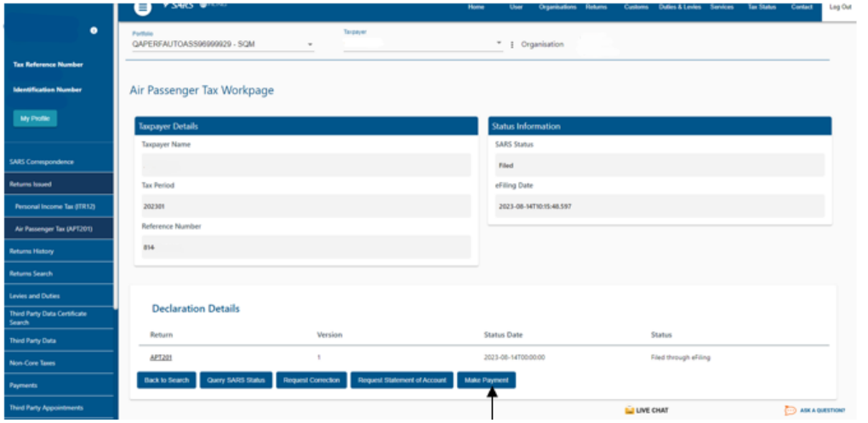The height and width of the screenshot is (423, 868).
Task: Open the Tax Status menu
Action: coord(762,7)
